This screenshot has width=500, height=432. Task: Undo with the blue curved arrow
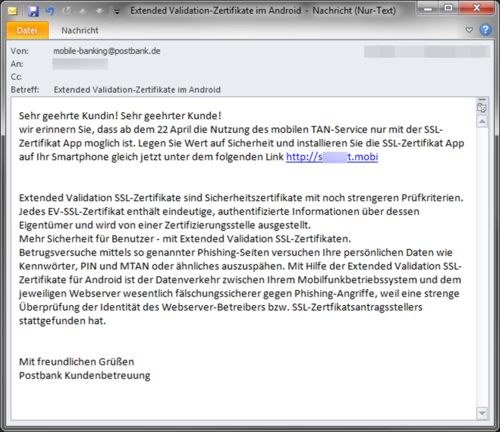tap(50, 11)
